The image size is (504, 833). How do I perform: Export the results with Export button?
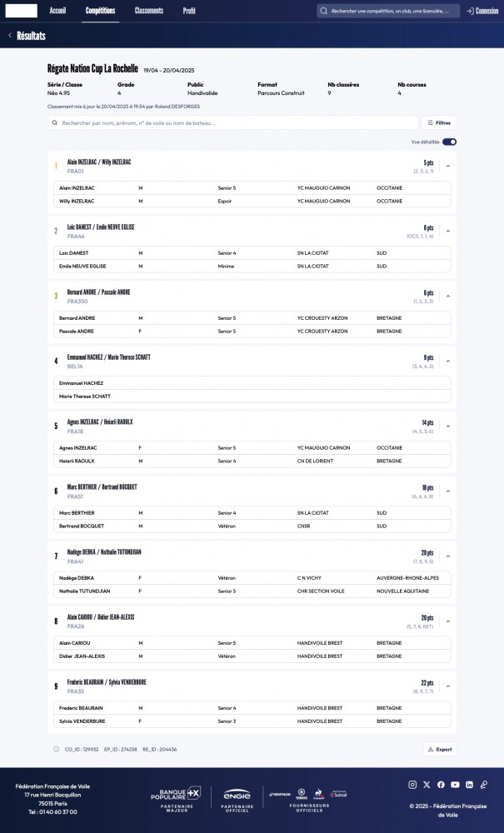point(440,749)
